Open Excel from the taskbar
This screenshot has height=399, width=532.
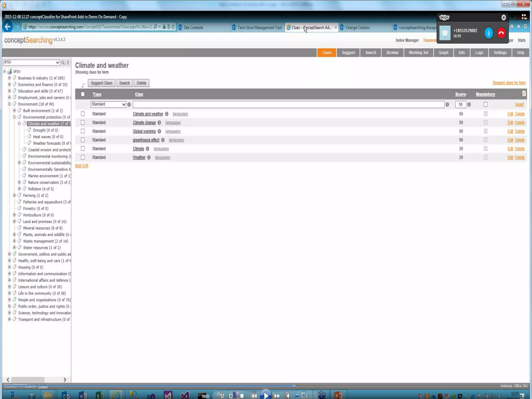[100, 395]
